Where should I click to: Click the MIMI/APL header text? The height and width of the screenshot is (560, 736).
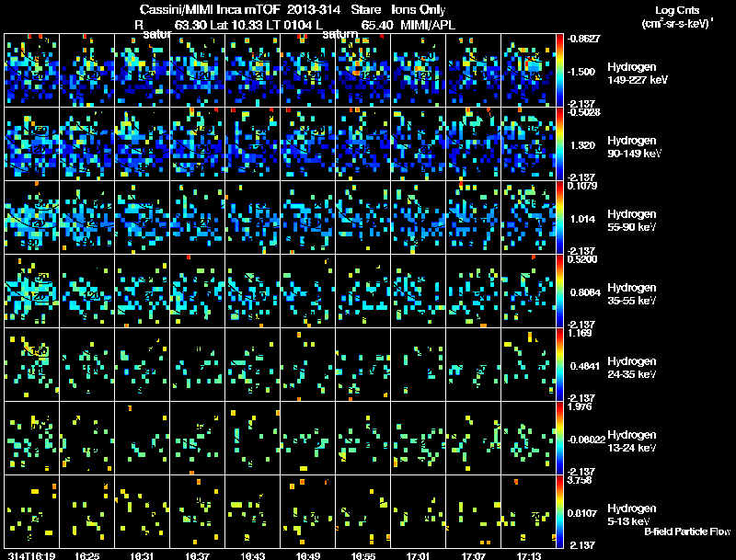click(428, 25)
